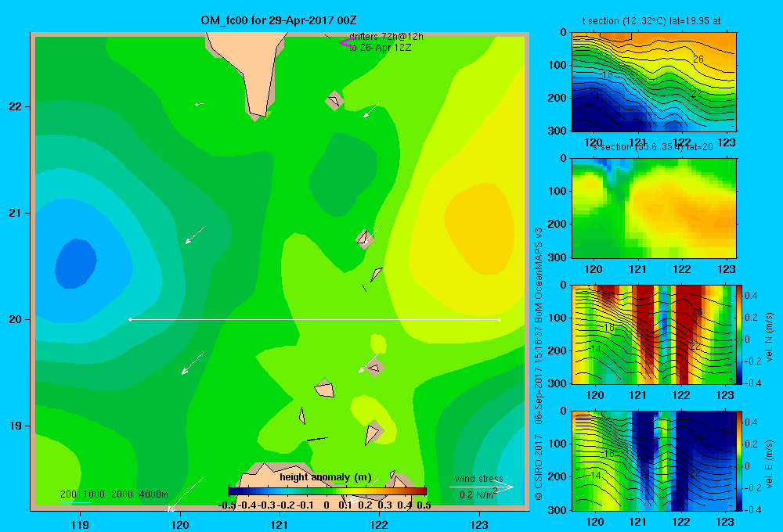Click the -0.5 value on height anomaly scale
The height and width of the screenshot is (532, 783).
click(x=227, y=505)
